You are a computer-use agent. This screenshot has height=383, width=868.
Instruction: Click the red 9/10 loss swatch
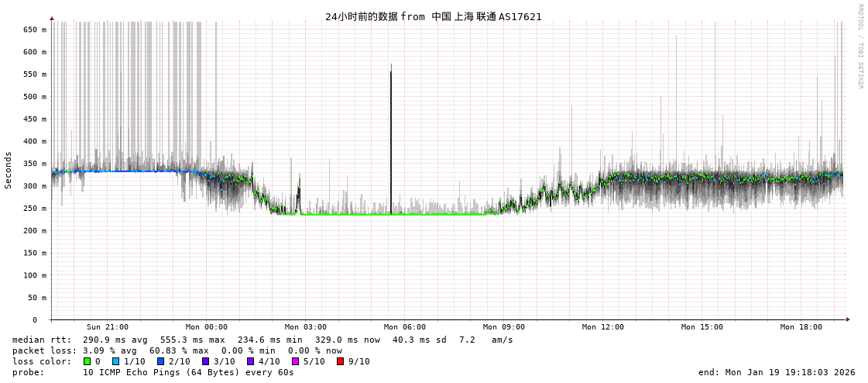(340, 361)
